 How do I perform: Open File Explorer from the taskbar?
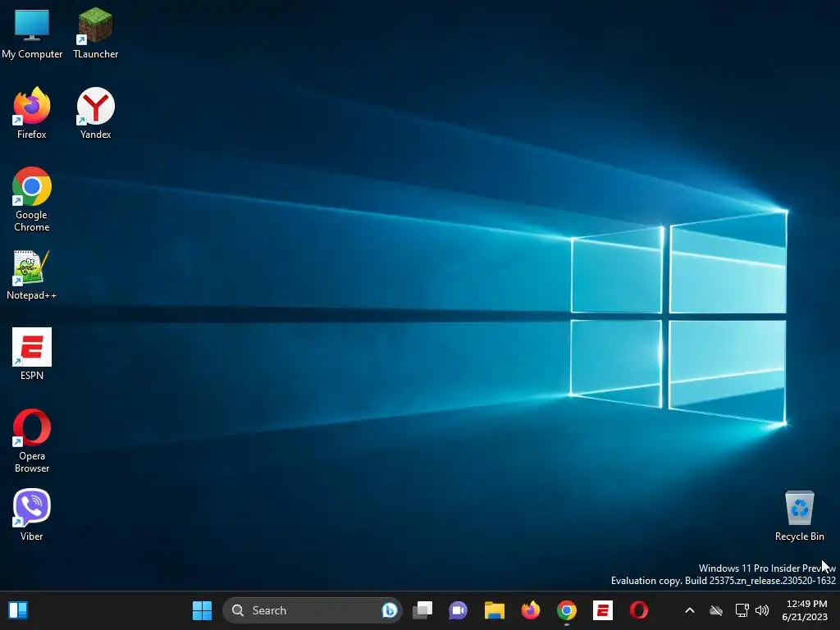(495, 610)
